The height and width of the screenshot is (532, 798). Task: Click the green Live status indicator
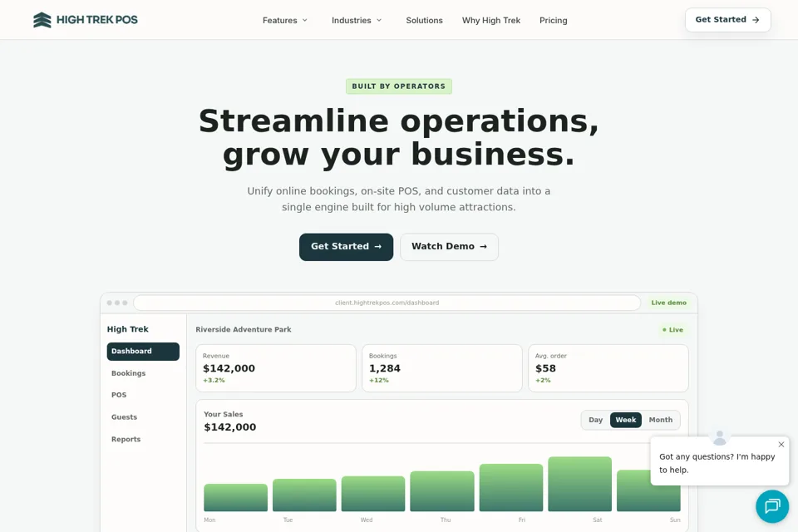pos(672,330)
